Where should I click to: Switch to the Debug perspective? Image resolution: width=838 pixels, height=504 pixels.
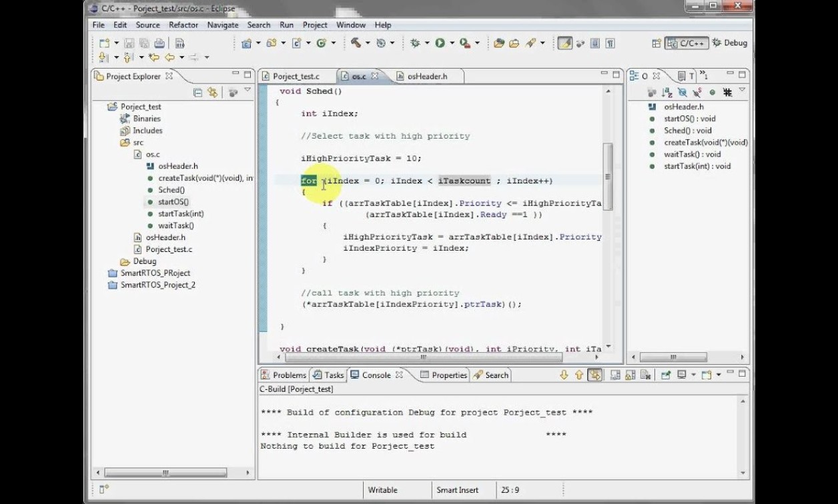[729, 43]
